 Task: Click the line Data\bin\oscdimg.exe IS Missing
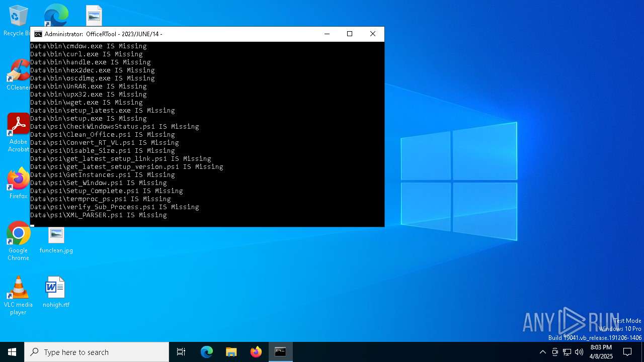[x=93, y=78]
